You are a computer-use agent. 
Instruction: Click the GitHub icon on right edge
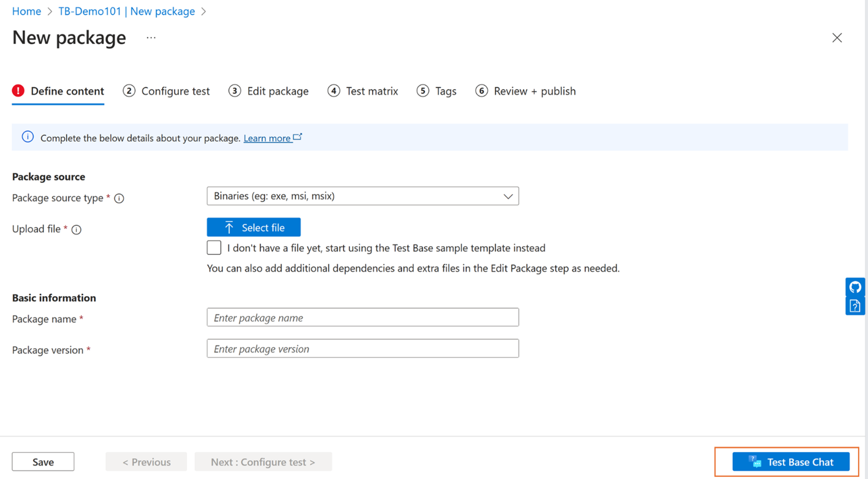pos(855,287)
